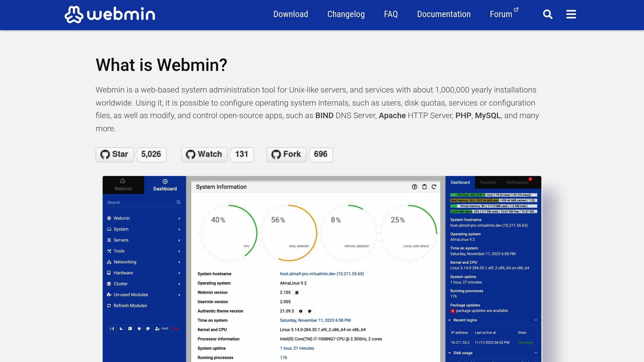Open the Download page
Image resolution: width=644 pixels, height=362 pixels.
click(291, 14)
